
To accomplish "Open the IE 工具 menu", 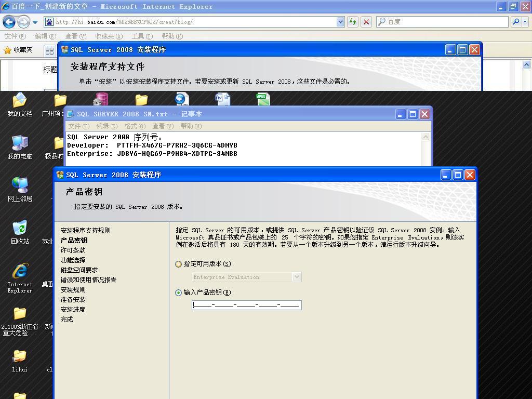I will point(142,36).
